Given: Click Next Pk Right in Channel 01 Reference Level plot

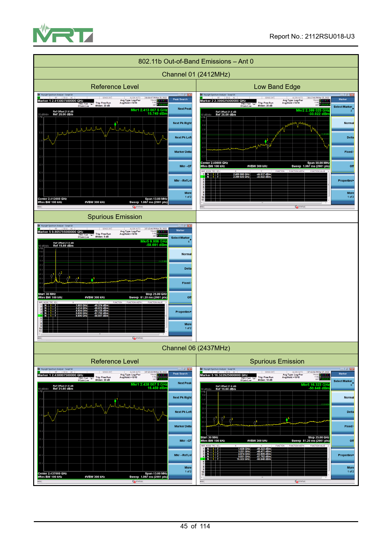Looking at the screenshot, I should pyautogui.click(x=180, y=123).
